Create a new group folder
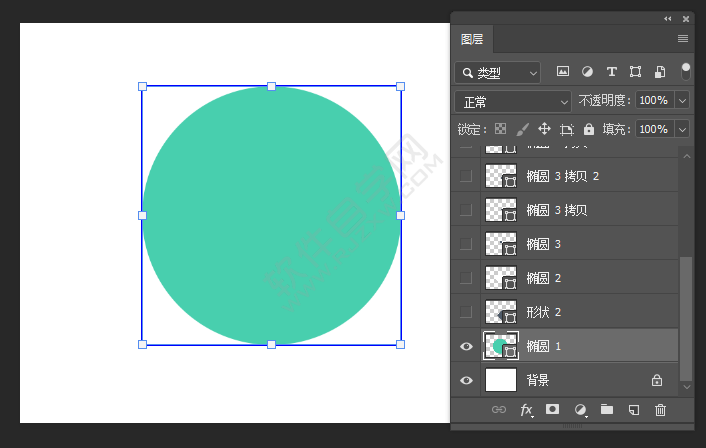The height and width of the screenshot is (448, 706). [x=606, y=410]
